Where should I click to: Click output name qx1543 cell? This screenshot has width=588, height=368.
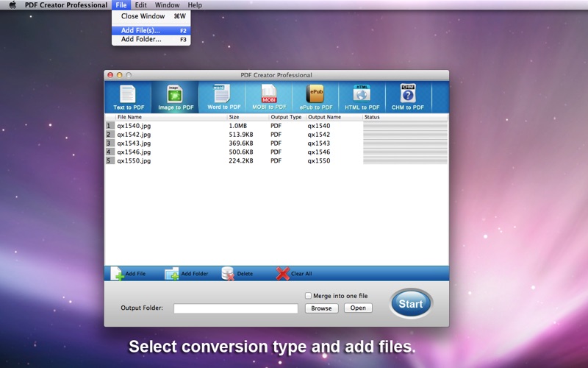(x=319, y=143)
